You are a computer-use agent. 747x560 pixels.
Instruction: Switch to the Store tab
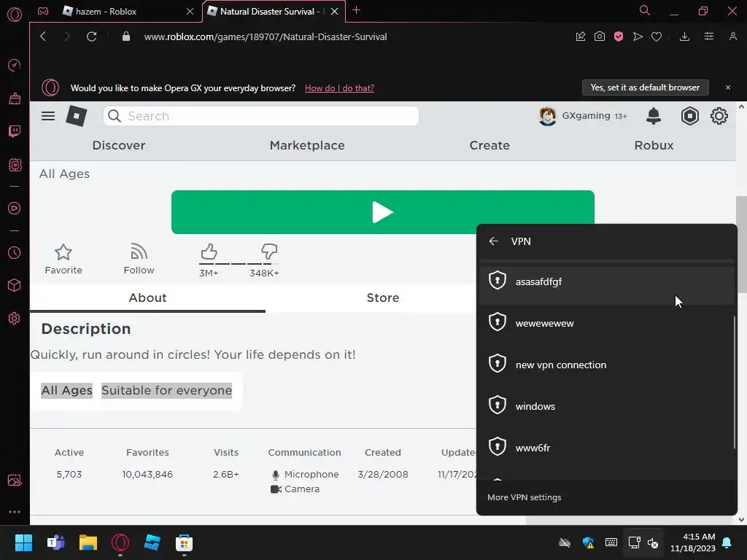click(x=382, y=298)
